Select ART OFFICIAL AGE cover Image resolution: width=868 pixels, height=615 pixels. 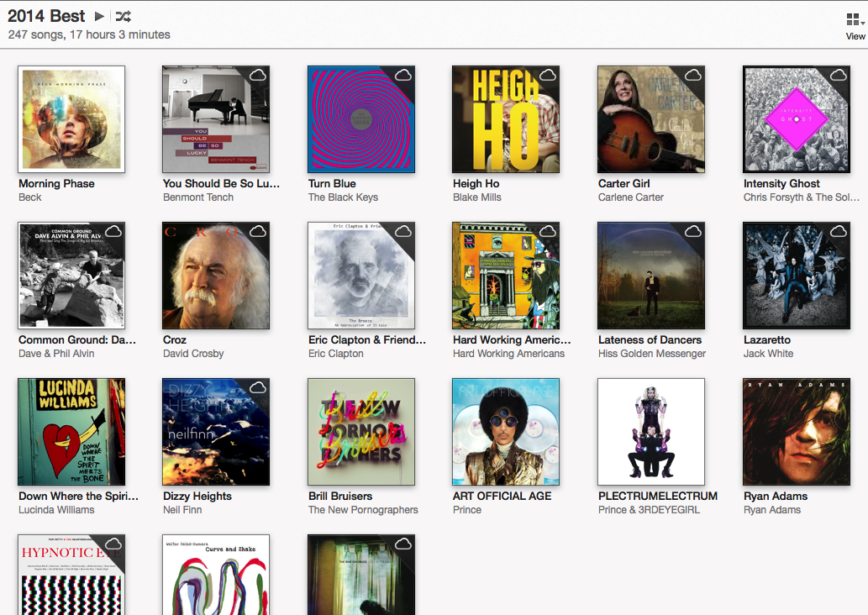(x=506, y=432)
